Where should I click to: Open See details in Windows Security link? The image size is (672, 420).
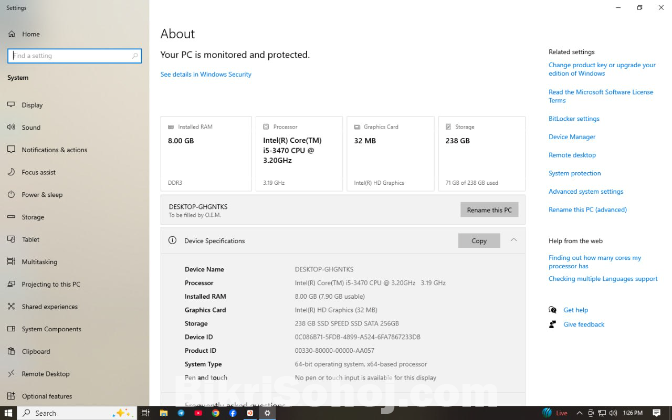click(206, 74)
